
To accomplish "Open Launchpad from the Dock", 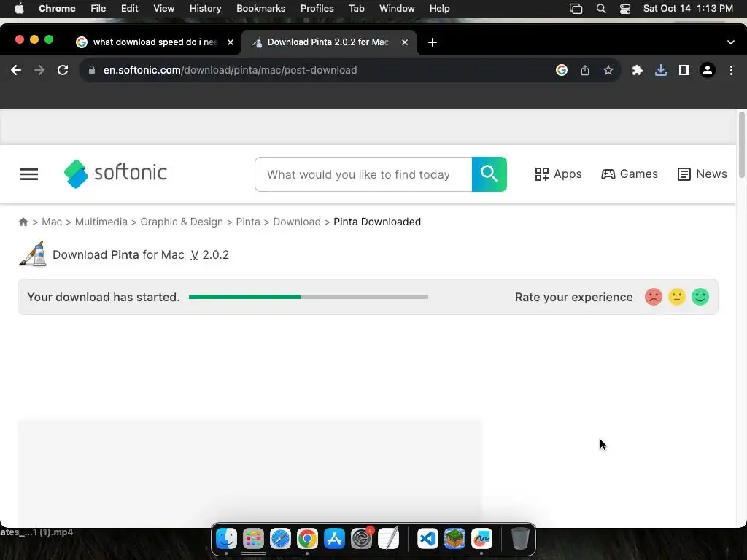I will (253, 539).
